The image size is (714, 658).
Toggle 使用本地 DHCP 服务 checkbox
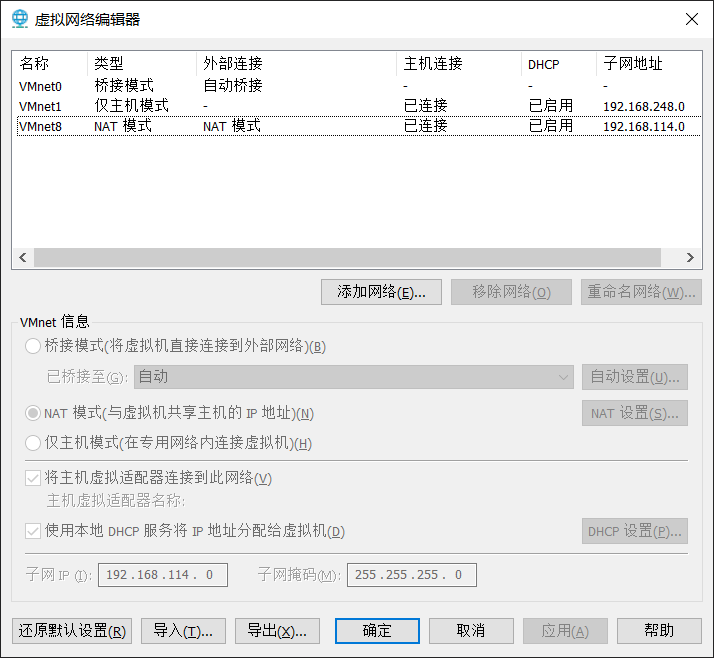click(33, 531)
